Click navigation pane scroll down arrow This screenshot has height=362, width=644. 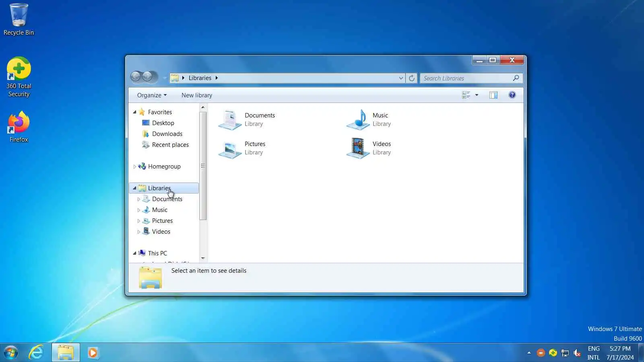click(203, 258)
